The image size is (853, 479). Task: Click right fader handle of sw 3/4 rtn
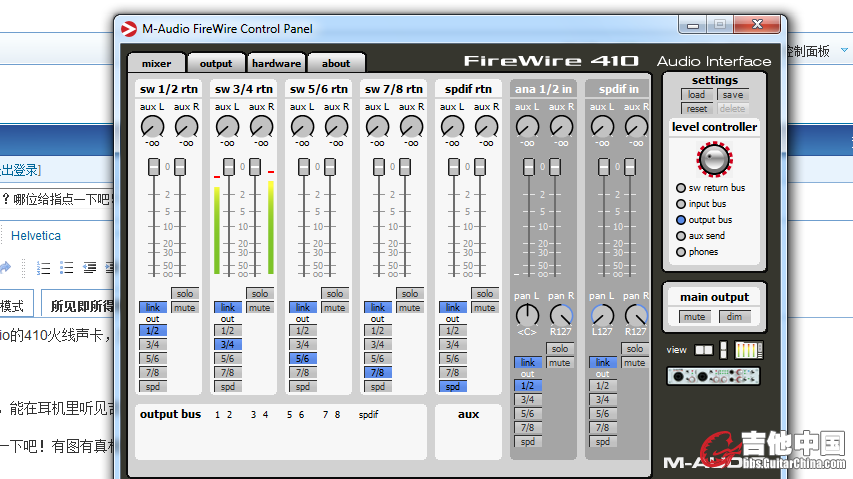tap(255, 167)
